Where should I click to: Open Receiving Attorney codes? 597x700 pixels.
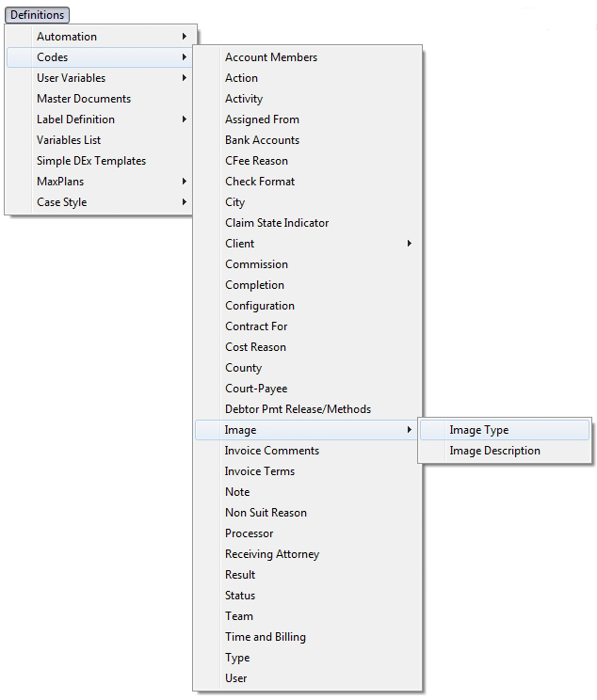pyautogui.click(x=272, y=554)
